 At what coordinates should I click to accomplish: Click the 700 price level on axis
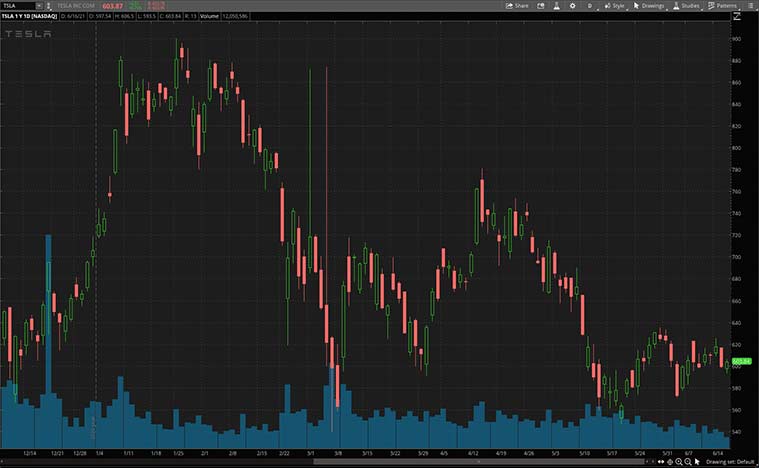tap(736, 257)
